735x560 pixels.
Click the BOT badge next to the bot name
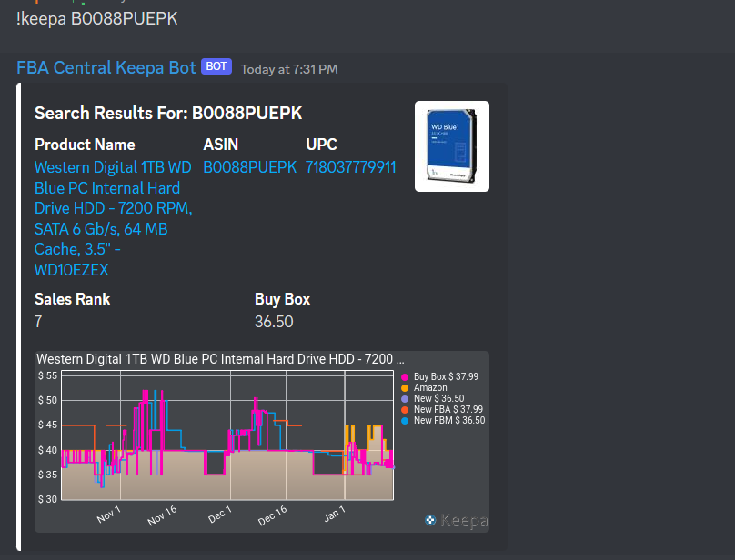tap(216, 66)
